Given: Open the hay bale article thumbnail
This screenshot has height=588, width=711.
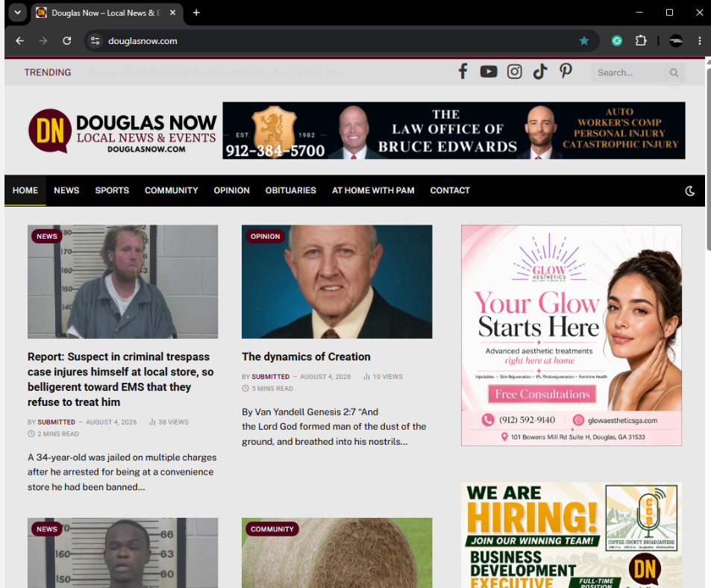Looking at the screenshot, I should point(337,553).
